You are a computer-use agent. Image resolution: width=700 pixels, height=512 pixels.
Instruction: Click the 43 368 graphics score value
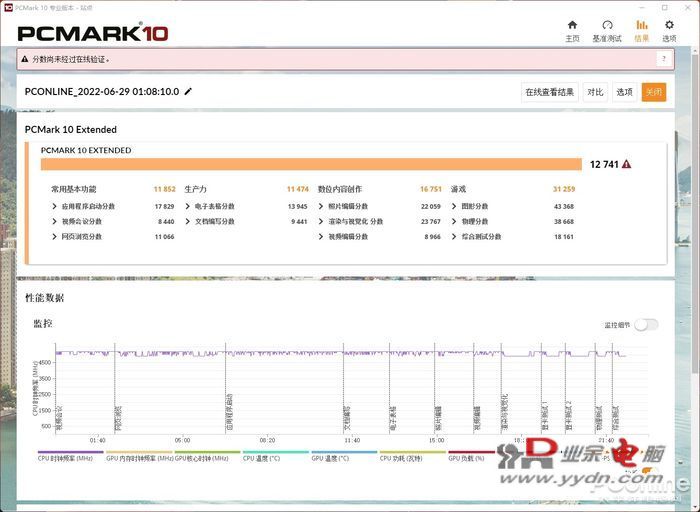[564, 206]
